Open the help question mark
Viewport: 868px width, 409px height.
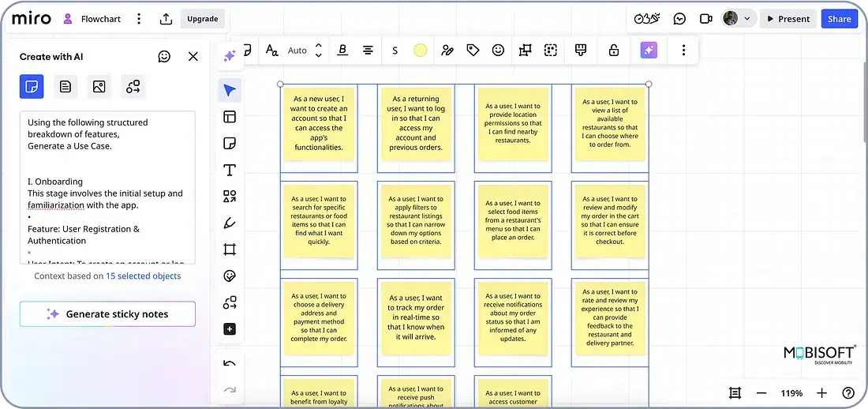(848, 393)
